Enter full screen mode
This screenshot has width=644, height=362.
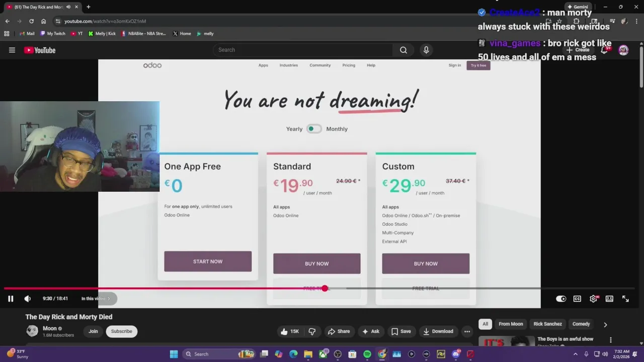click(625, 299)
